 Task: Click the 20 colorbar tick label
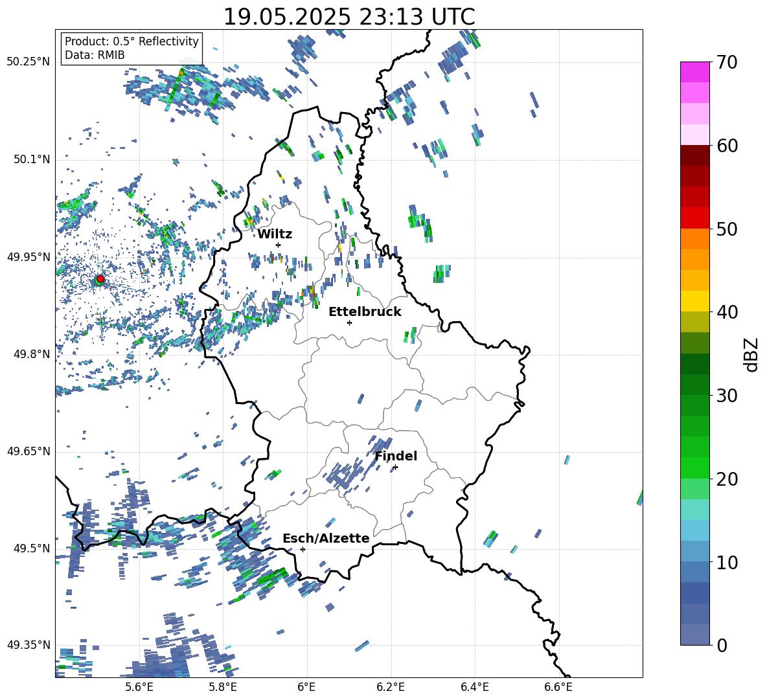[x=726, y=479]
